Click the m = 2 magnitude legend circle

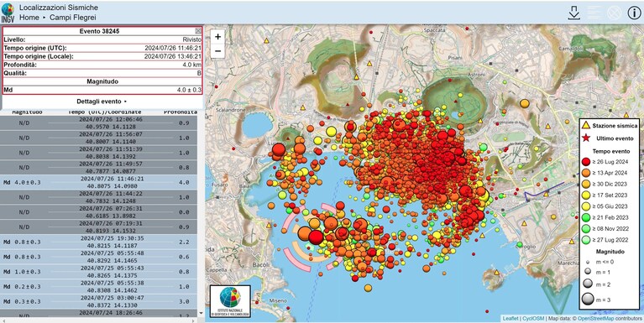(x=588, y=284)
